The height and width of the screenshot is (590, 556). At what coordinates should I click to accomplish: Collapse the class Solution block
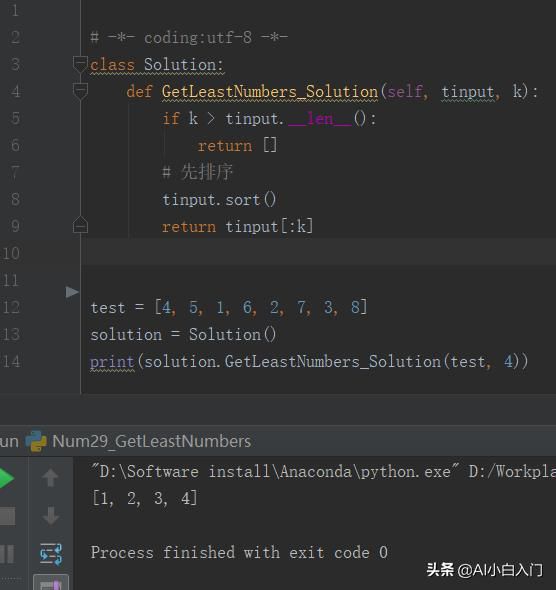80,64
